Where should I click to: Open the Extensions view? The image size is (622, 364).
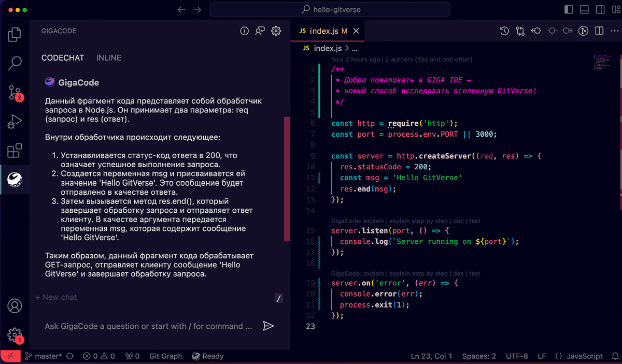[15, 151]
